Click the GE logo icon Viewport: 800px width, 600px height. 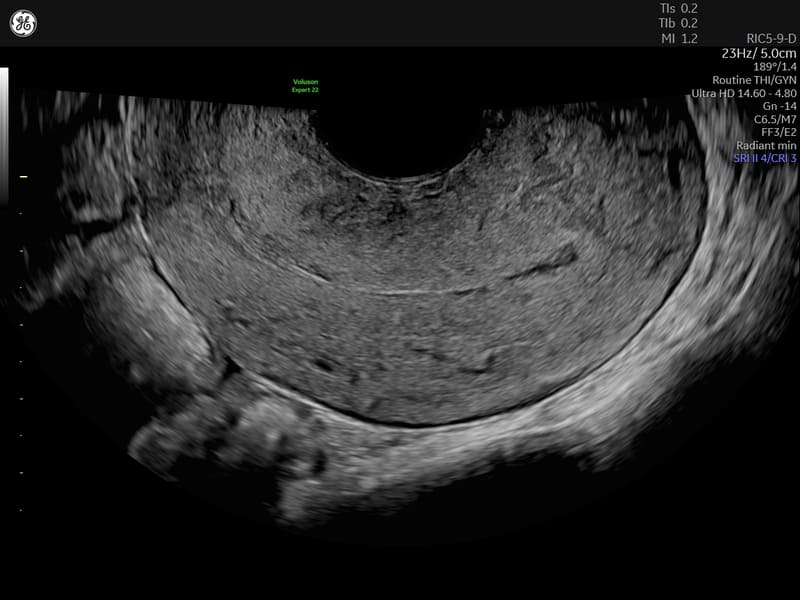coord(23,23)
